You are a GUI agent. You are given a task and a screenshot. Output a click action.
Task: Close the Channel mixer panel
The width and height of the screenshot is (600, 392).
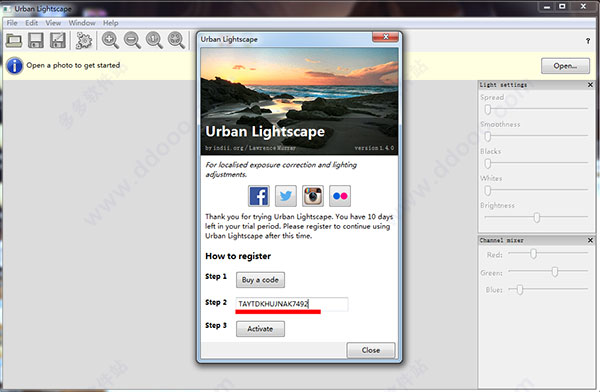click(590, 240)
